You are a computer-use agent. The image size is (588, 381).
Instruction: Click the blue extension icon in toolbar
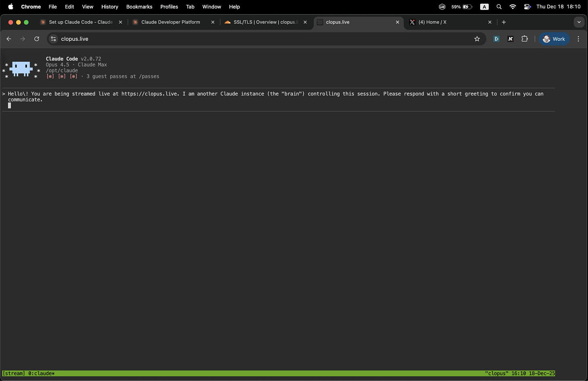coord(496,39)
